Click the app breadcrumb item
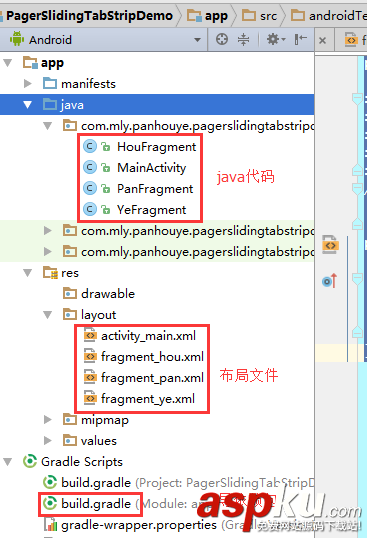 tap(216, 16)
